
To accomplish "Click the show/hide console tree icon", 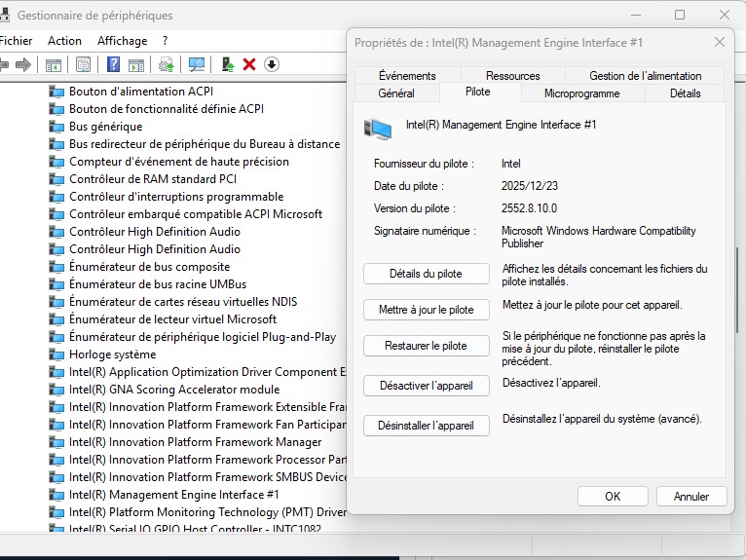I will coord(54,64).
